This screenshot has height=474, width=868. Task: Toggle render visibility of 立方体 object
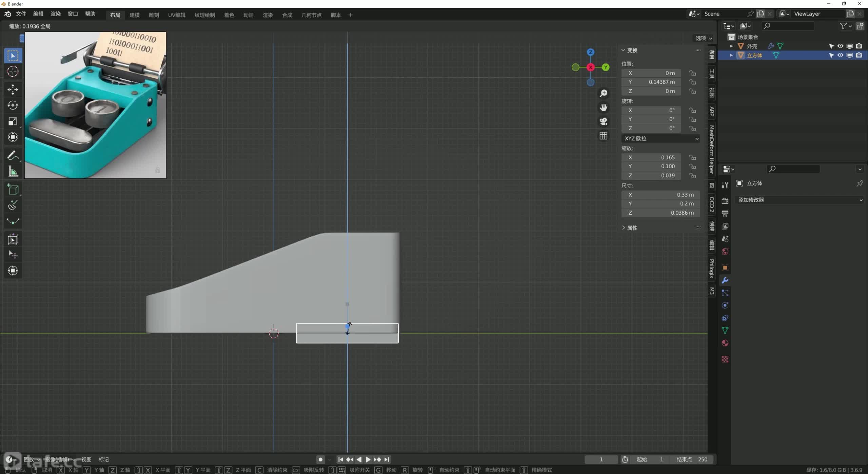tap(859, 55)
